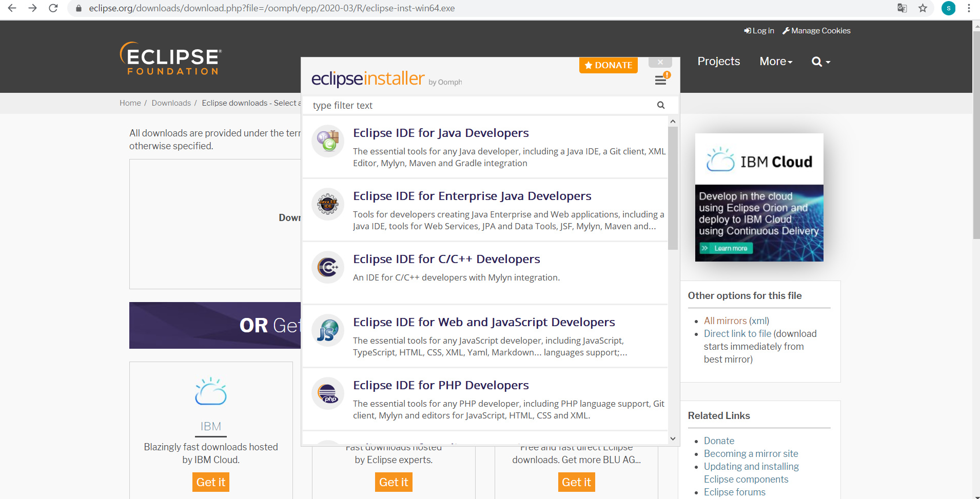Click the browser page vertical scrollbar
The height and width of the screenshot is (499, 980).
pos(976,135)
